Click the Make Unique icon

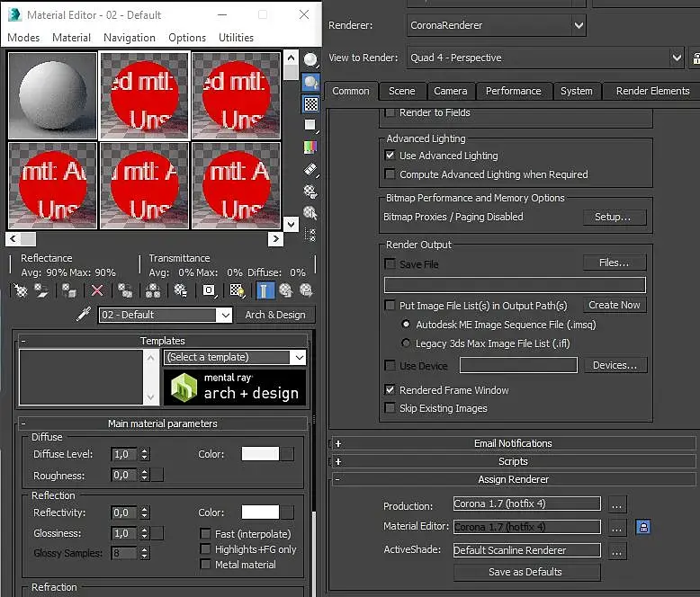153,291
